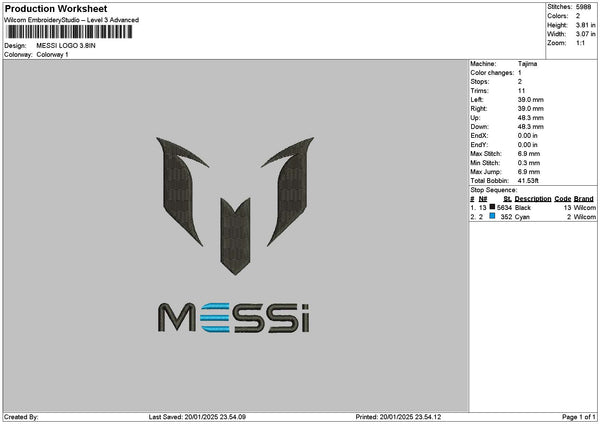Select the 'Production Worksheet' heading
Image resolution: width=600 pixels, height=424 pixels.
[56, 9]
